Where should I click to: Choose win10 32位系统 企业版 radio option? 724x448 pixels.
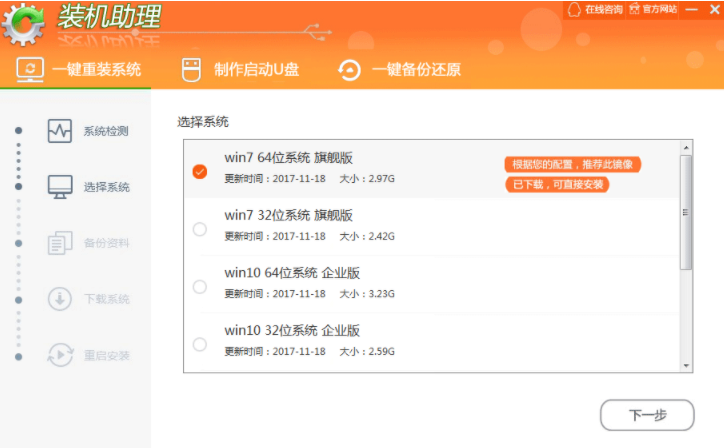tap(199, 344)
